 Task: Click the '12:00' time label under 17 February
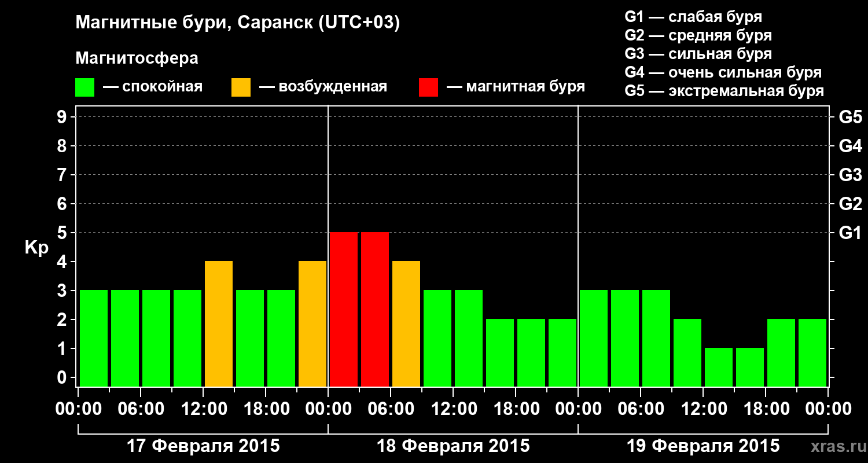[204, 409]
